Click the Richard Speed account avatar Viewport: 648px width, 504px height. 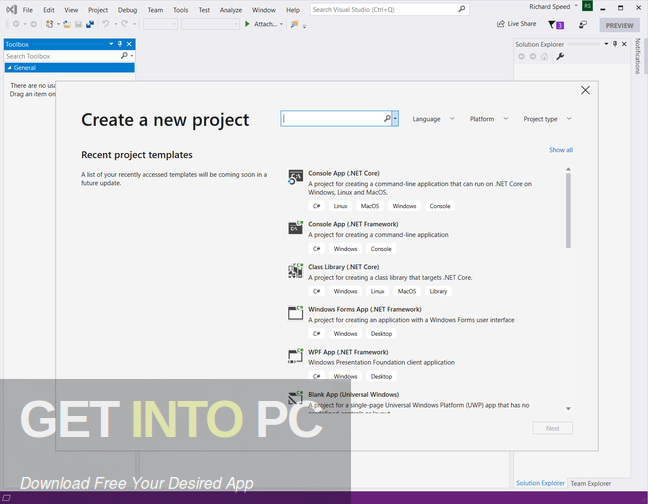[x=587, y=6]
